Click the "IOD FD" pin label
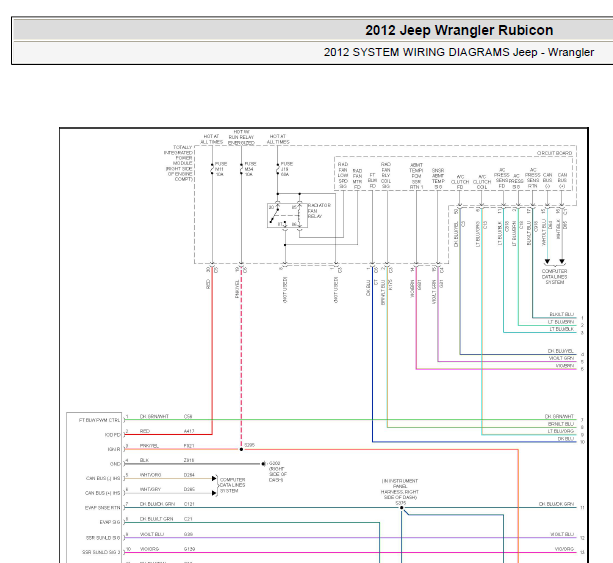Image resolution: width=613 pixels, height=563 pixels. 112,435
